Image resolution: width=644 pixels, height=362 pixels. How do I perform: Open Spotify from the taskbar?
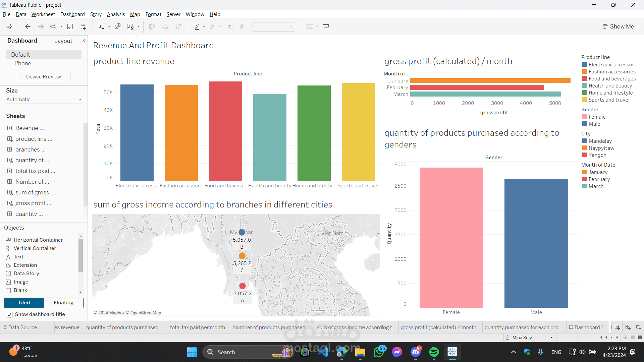pos(434,352)
